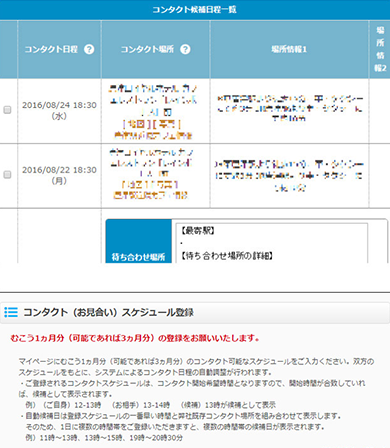Click the コンタクト候補日程一覧 title bar

tap(195, 10)
